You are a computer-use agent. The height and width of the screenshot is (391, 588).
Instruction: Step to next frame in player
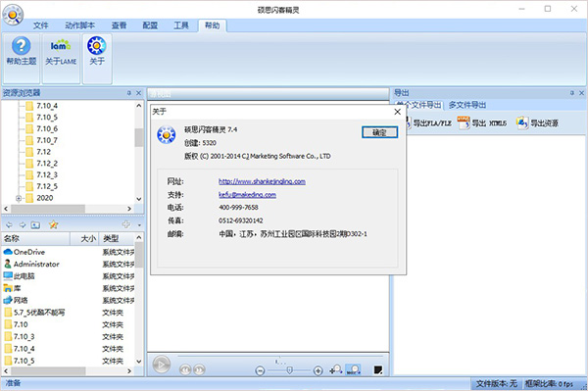(x=199, y=369)
